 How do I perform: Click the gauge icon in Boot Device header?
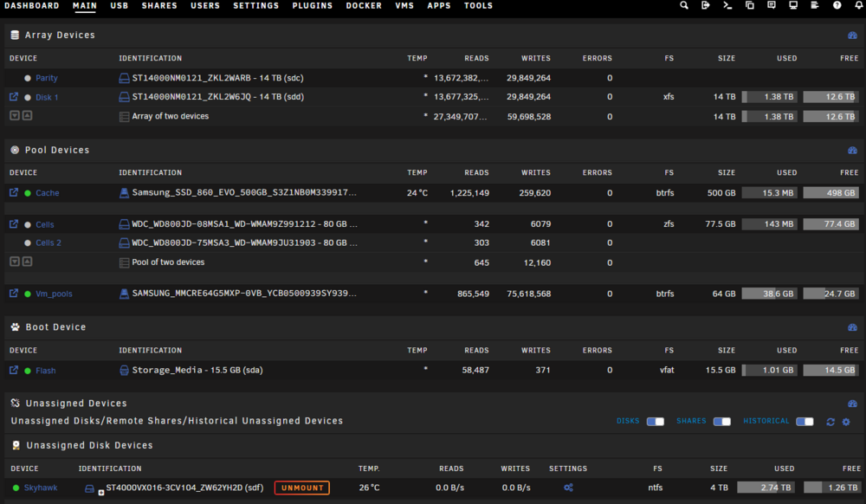pyautogui.click(x=852, y=327)
